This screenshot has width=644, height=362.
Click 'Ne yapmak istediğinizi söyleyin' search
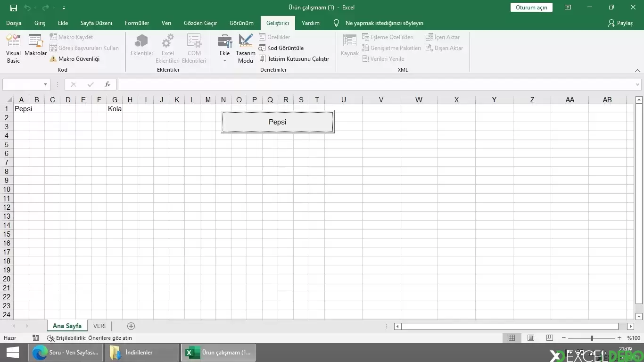pyautogui.click(x=384, y=23)
